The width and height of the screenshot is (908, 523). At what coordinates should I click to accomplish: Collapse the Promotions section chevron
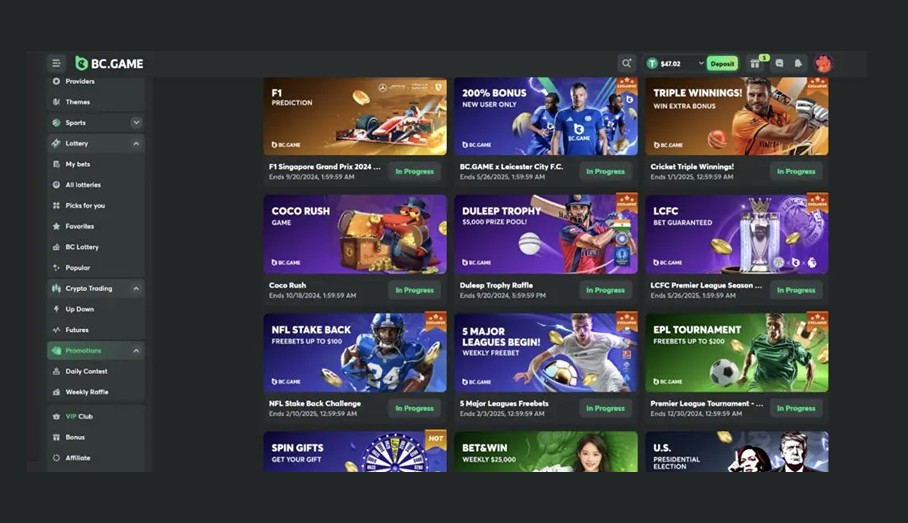coord(136,351)
